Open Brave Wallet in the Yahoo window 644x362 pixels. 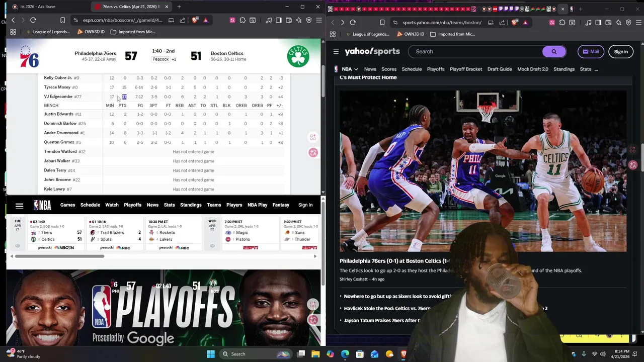(x=608, y=23)
